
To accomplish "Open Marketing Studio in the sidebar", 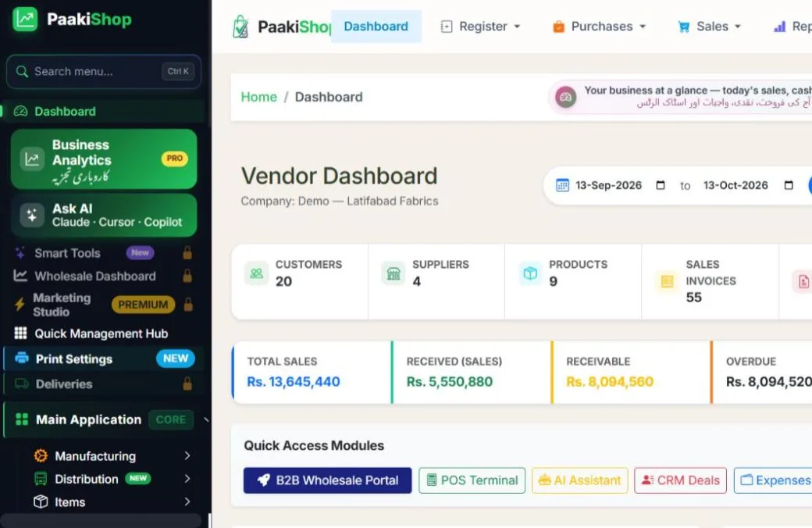I will 104,305.
